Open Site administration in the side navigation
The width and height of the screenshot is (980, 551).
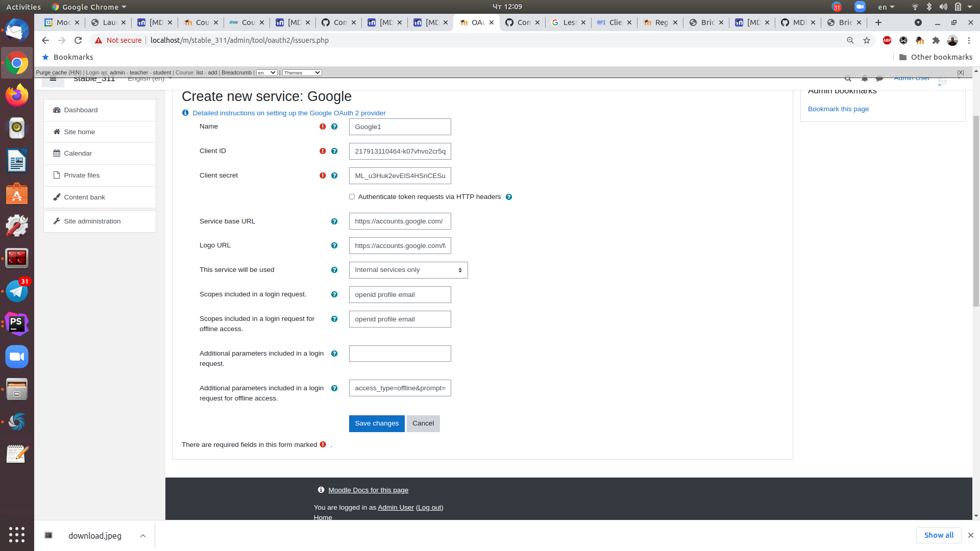pyautogui.click(x=100, y=221)
